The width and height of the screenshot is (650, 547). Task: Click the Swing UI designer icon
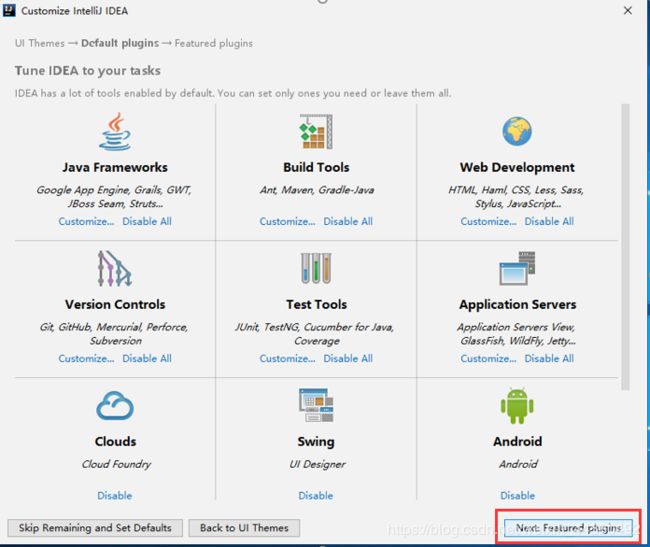click(316, 405)
